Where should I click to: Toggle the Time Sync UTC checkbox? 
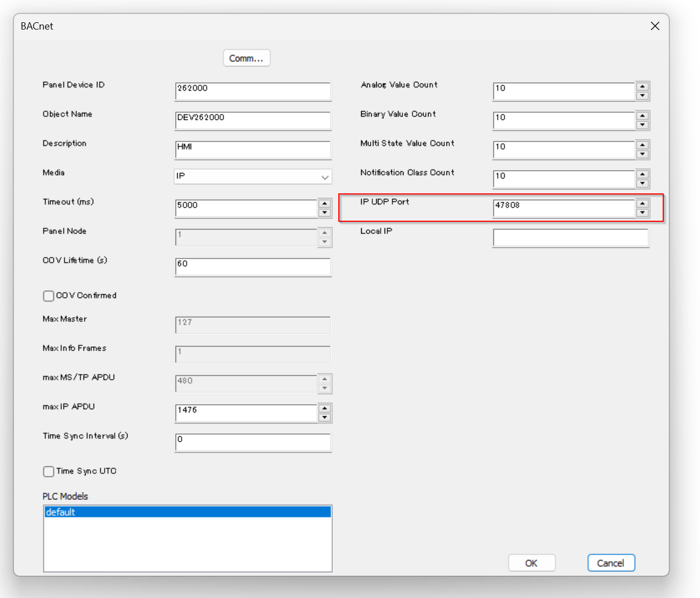48,471
